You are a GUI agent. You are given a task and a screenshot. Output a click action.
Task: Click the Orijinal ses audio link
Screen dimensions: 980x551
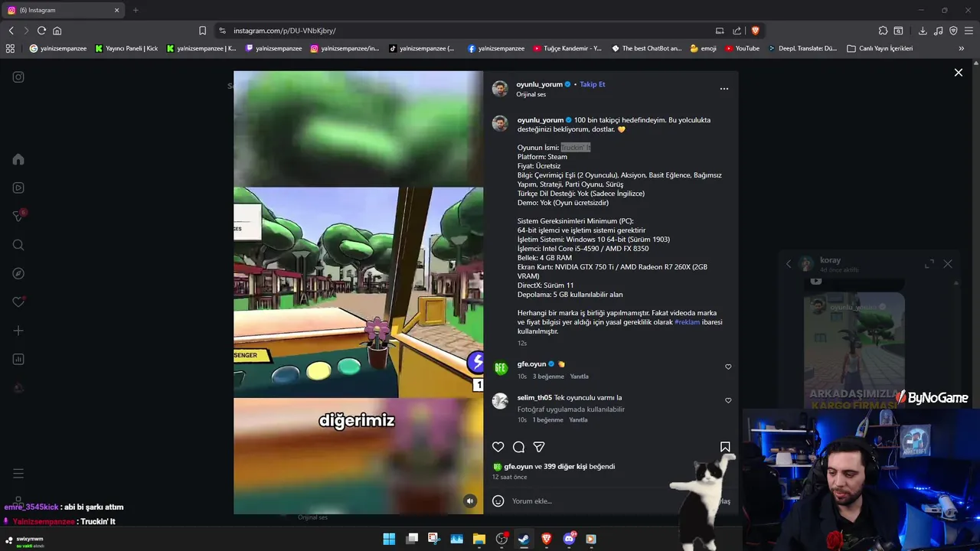coord(531,94)
